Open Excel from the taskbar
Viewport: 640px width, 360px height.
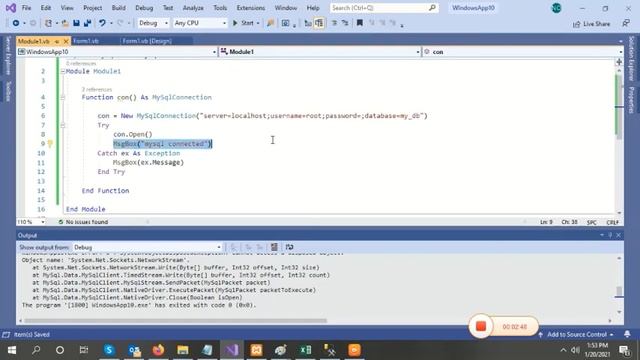[306, 350]
